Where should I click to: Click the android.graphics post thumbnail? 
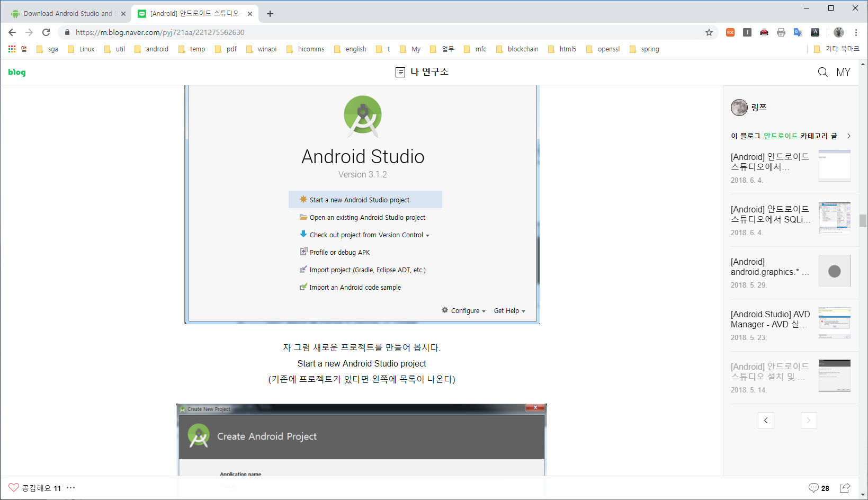tap(835, 271)
